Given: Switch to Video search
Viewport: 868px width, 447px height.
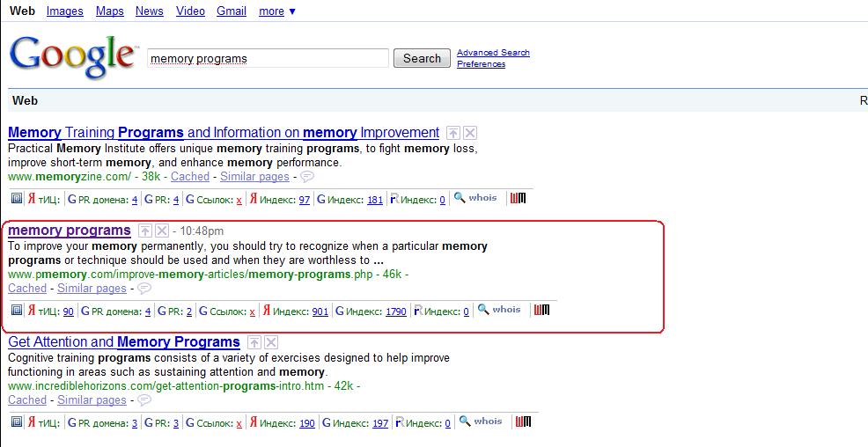Looking at the screenshot, I should click(190, 11).
